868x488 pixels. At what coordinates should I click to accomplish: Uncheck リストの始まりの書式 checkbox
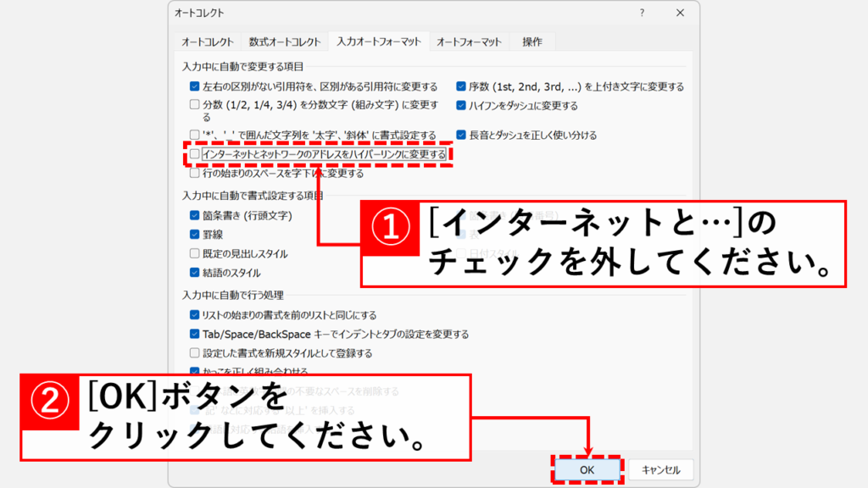coord(194,315)
